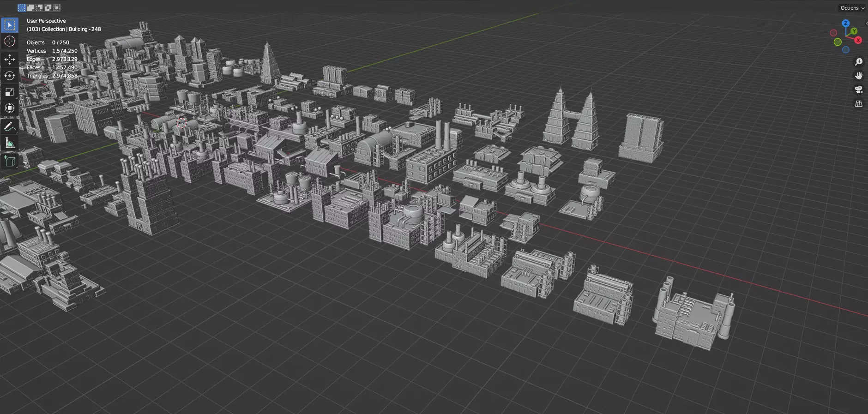Snap view to negative Y axis circle
Image resolution: width=868 pixels, height=414 pixels.
tap(838, 42)
